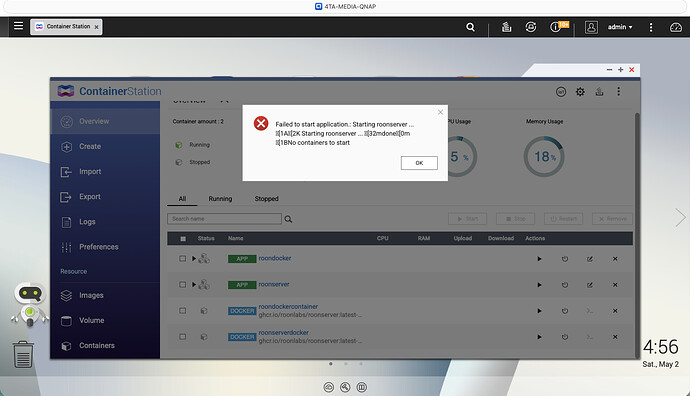
Task: Open background tasks icon in top bar
Action: 506,27
